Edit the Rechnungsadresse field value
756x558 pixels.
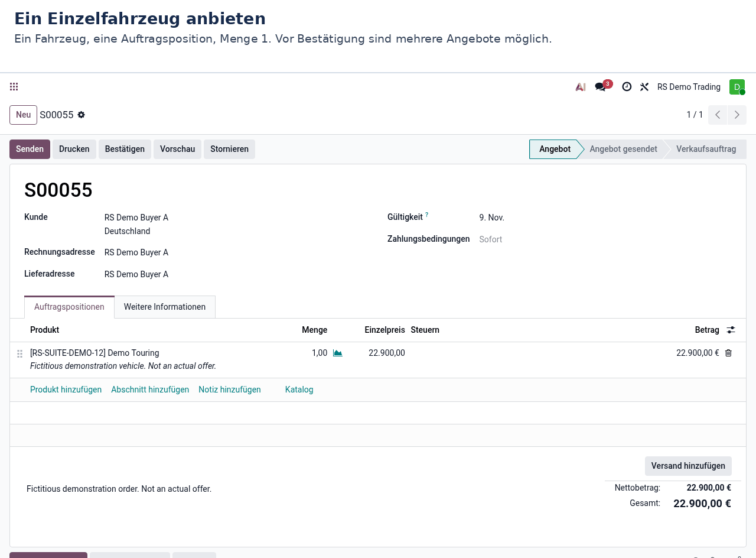(x=136, y=252)
